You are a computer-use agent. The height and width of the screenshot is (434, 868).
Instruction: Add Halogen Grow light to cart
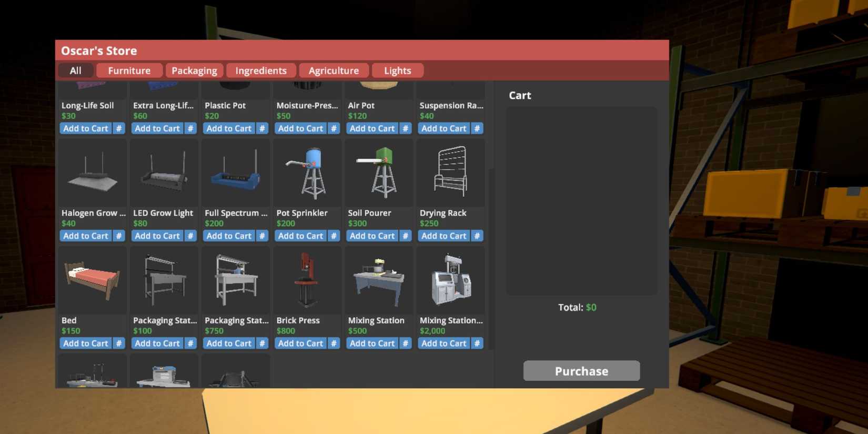[86, 236]
